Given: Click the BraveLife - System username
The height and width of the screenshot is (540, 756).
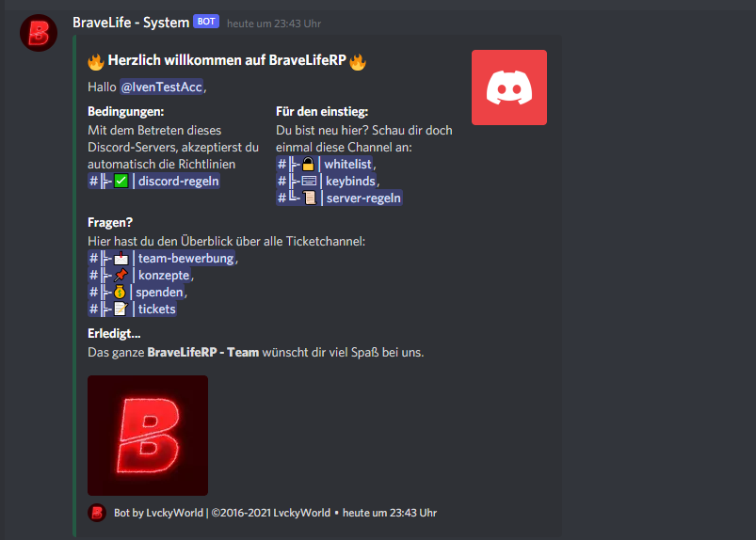Looking at the screenshot, I should coord(131,23).
